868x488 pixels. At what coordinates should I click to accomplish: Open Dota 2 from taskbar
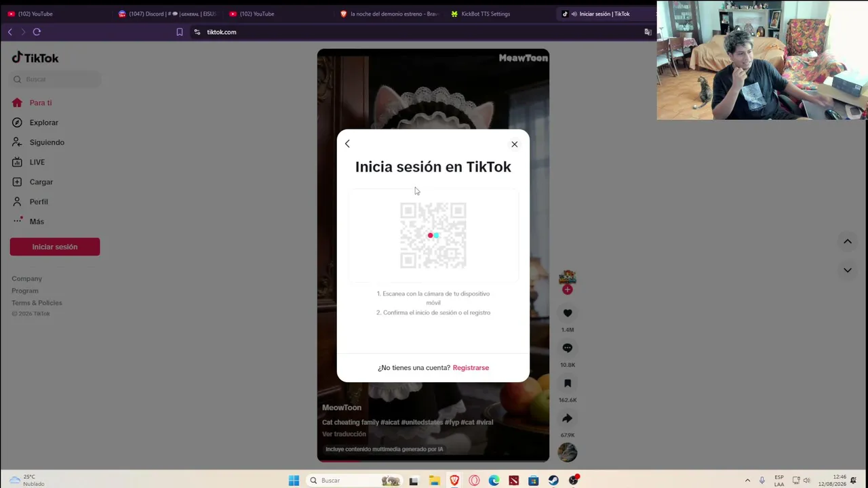tap(514, 481)
